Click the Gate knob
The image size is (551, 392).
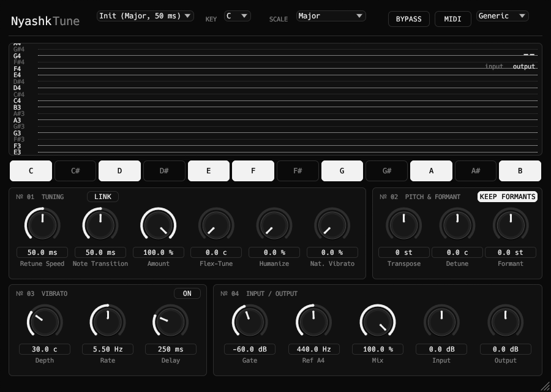pyautogui.click(x=250, y=322)
